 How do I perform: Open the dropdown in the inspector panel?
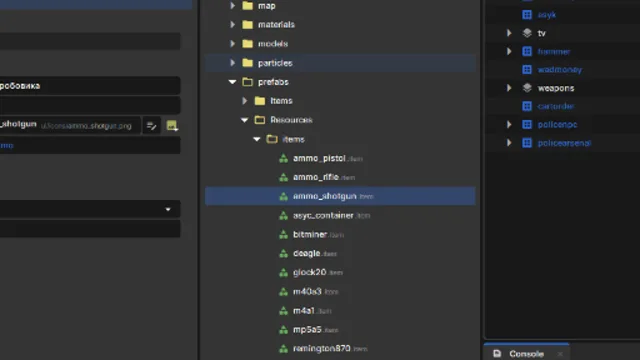[168, 209]
